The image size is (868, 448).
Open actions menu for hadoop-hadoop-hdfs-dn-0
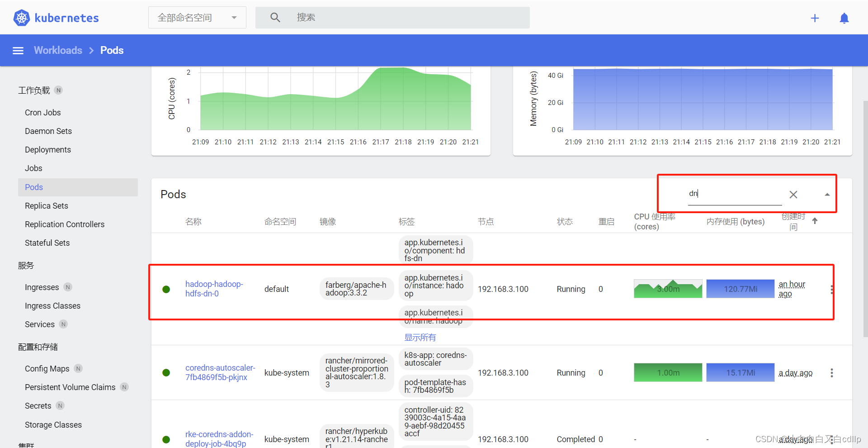(831, 290)
